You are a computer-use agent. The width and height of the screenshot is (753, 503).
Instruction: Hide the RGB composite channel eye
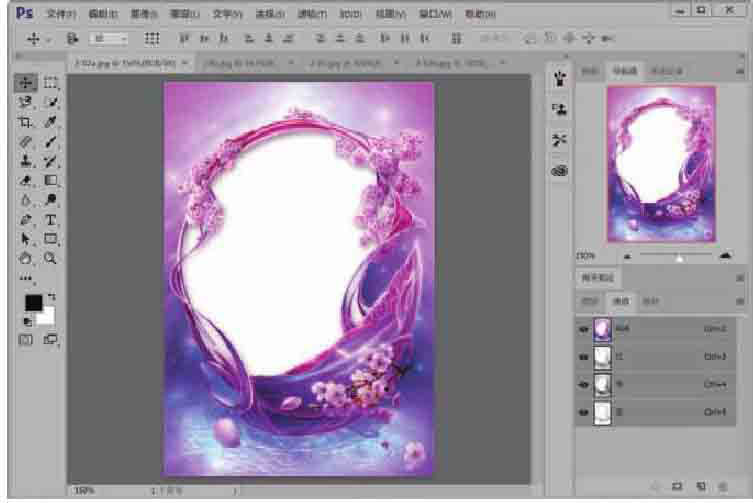coord(584,328)
